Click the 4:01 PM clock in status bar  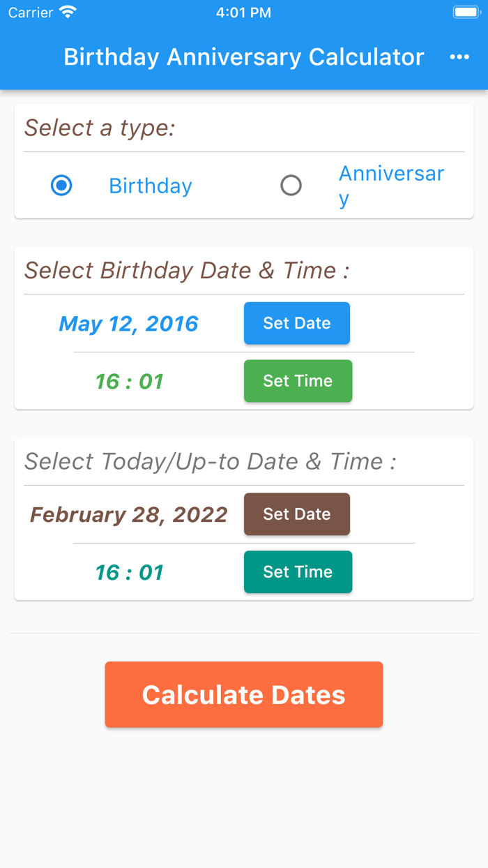pos(243,11)
